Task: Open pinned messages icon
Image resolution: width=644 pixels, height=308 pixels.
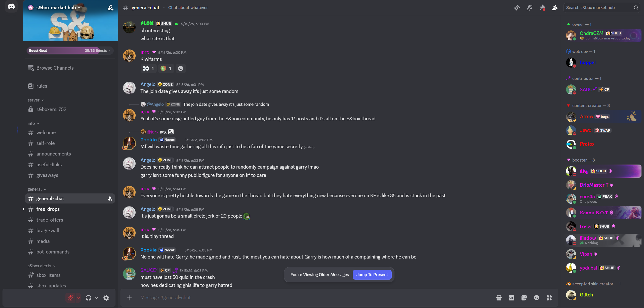Action: 542,8
